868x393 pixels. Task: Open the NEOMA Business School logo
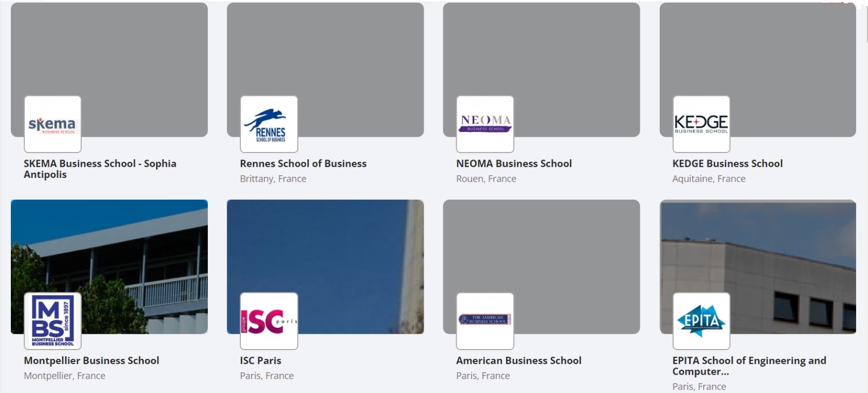(485, 124)
